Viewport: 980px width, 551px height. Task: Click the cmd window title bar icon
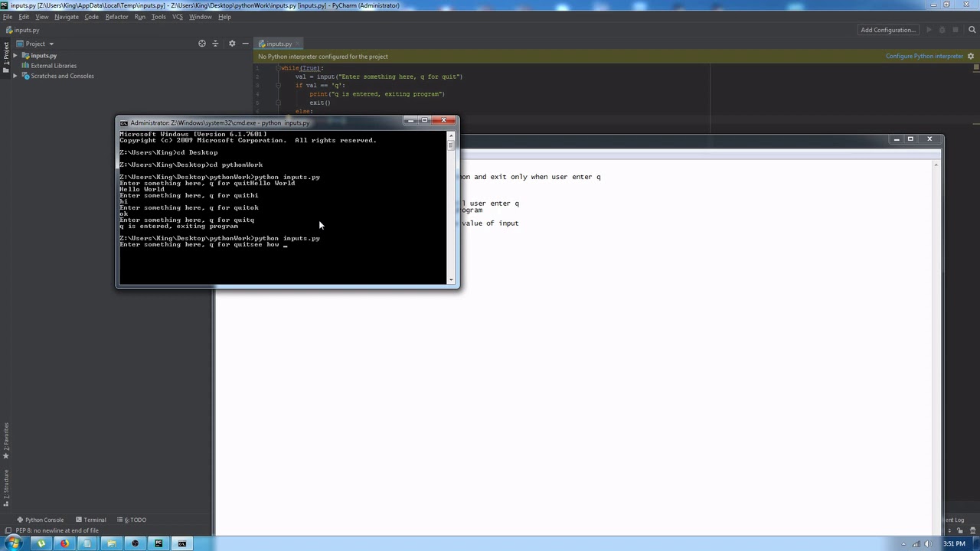tap(124, 122)
